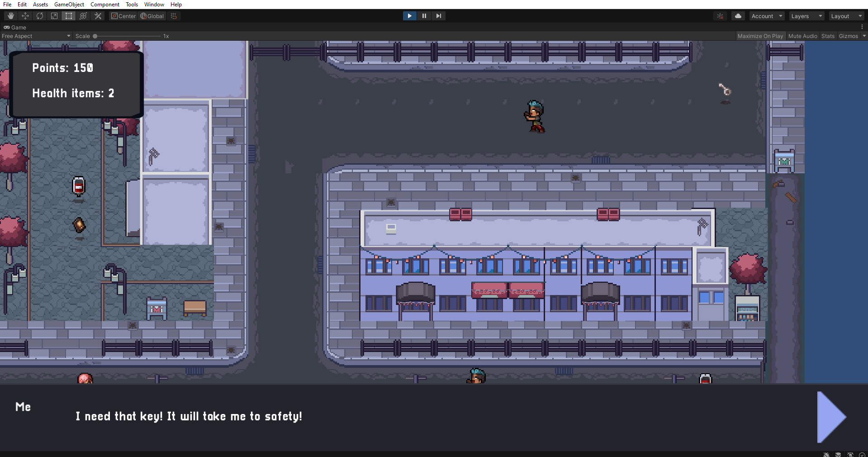Switch handle orientation from Global
The height and width of the screenshot is (457, 868).
[152, 16]
